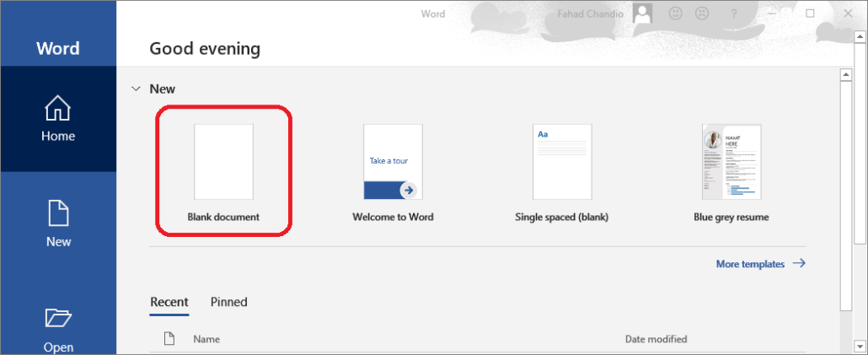The height and width of the screenshot is (355, 868).
Task: Open the Welcome to Word tour template
Action: 393,172
